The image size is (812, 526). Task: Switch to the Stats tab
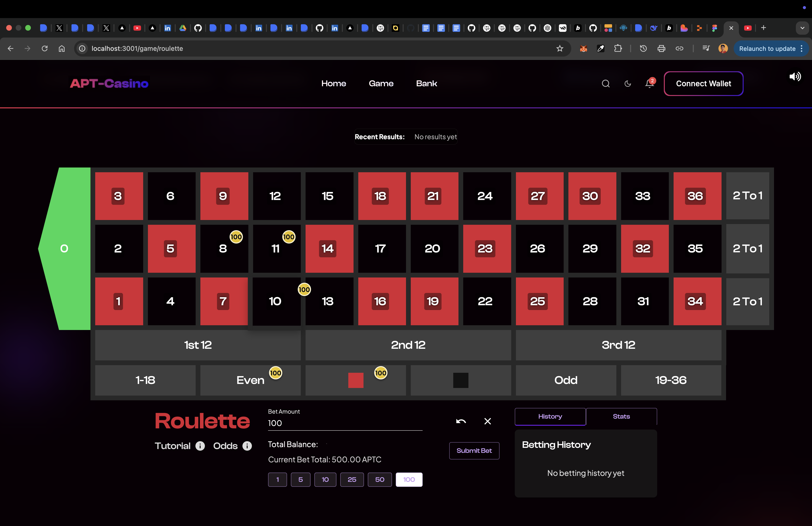(621, 416)
